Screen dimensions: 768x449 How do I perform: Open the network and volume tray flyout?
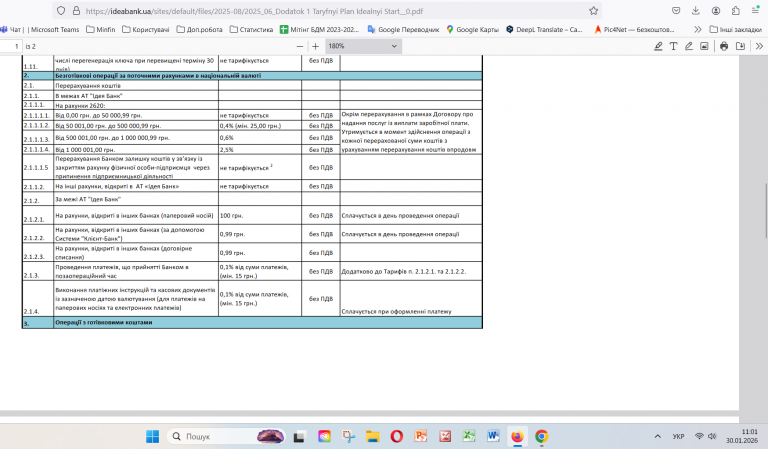[x=706, y=436]
